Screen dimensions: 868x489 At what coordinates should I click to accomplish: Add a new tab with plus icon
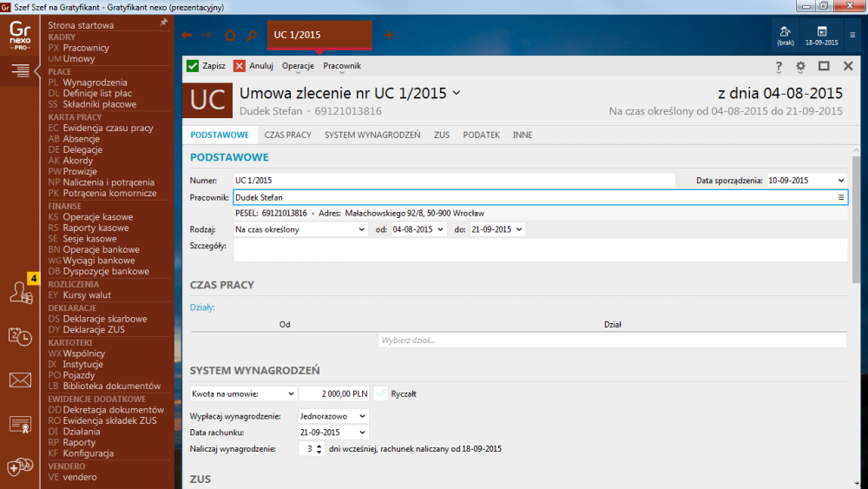[389, 36]
